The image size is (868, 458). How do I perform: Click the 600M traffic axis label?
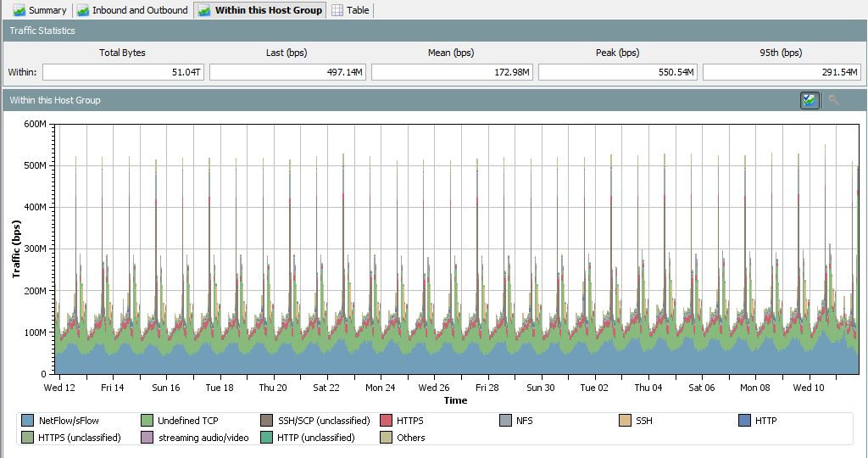tap(35, 124)
